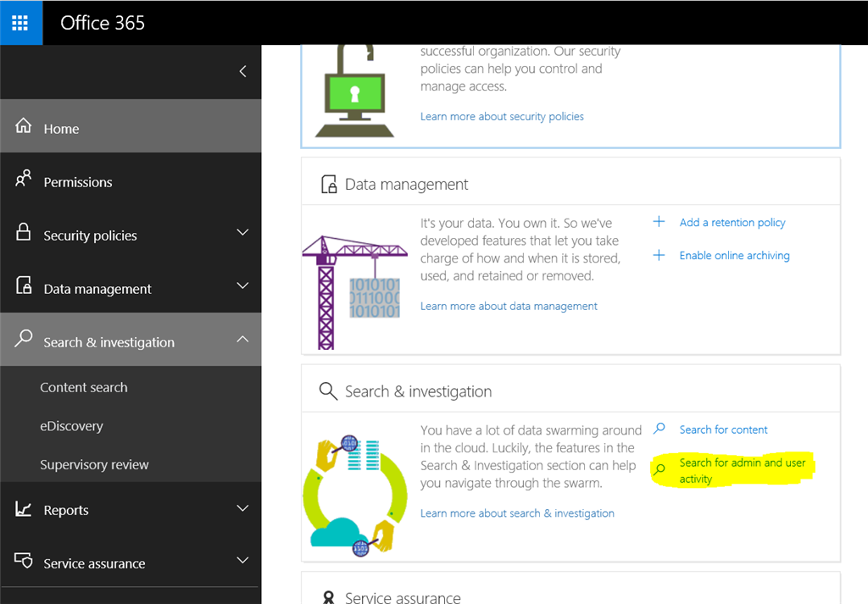Expand the Reports menu chevron
Image resolution: width=868 pixels, height=604 pixels.
(242, 508)
